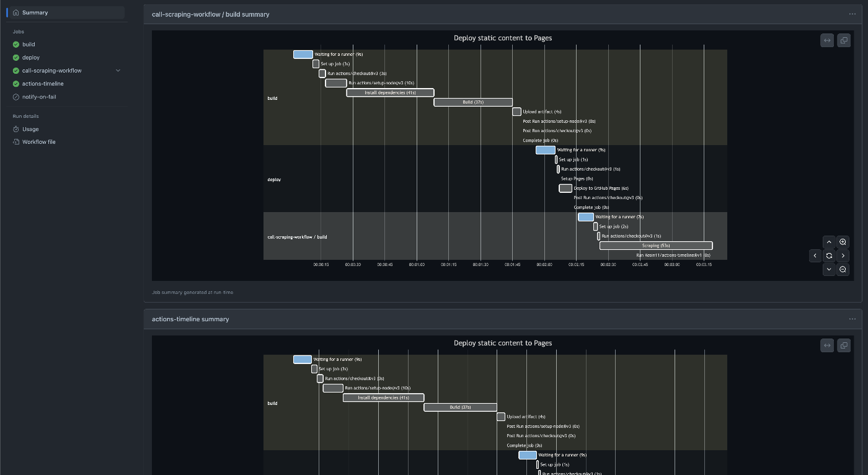Click the stopwatch icon for Usage
Image resolution: width=868 pixels, height=475 pixels.
tap(16, 129)
